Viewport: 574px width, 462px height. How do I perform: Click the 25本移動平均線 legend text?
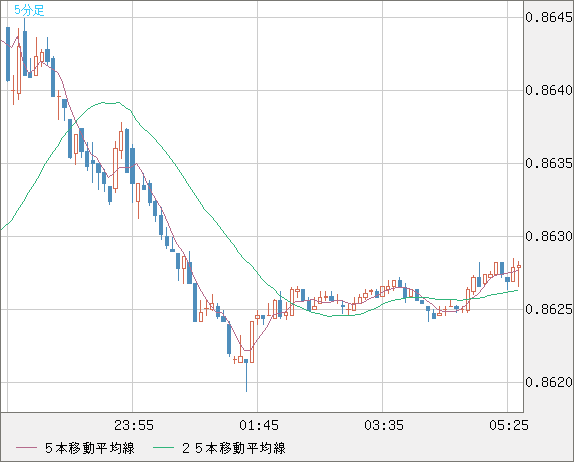point(234,448)
